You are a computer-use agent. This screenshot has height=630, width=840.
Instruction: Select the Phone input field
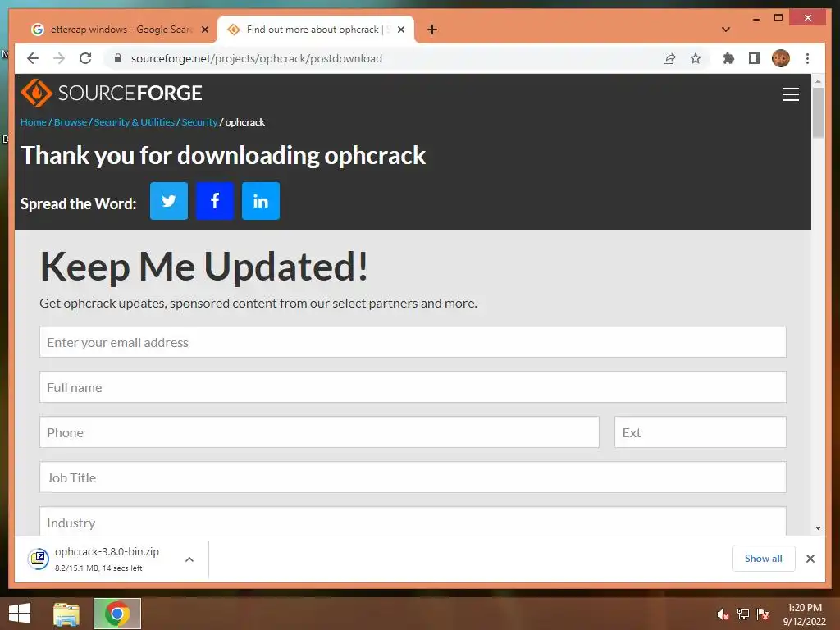point(319,431)
